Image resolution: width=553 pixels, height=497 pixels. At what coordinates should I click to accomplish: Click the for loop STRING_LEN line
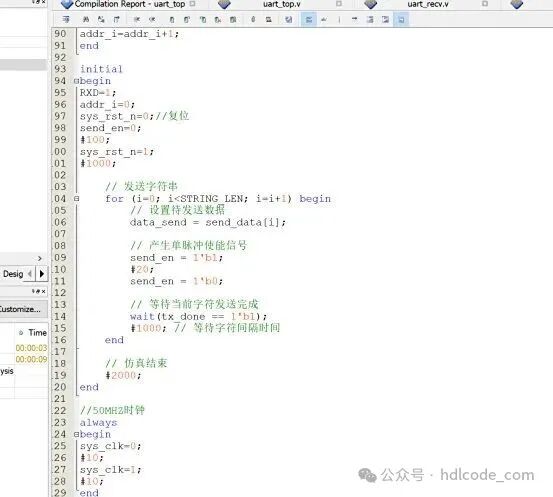click(218, 199)
